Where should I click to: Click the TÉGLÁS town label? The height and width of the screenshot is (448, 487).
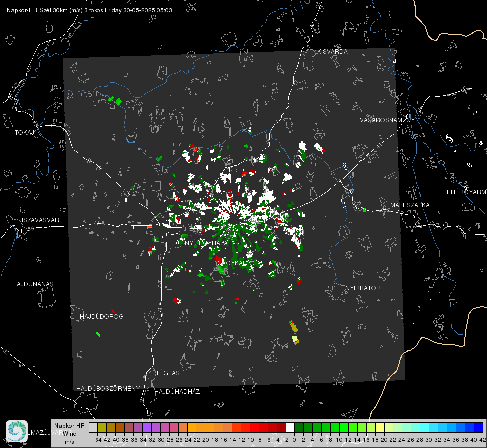[x=168, y=373]
